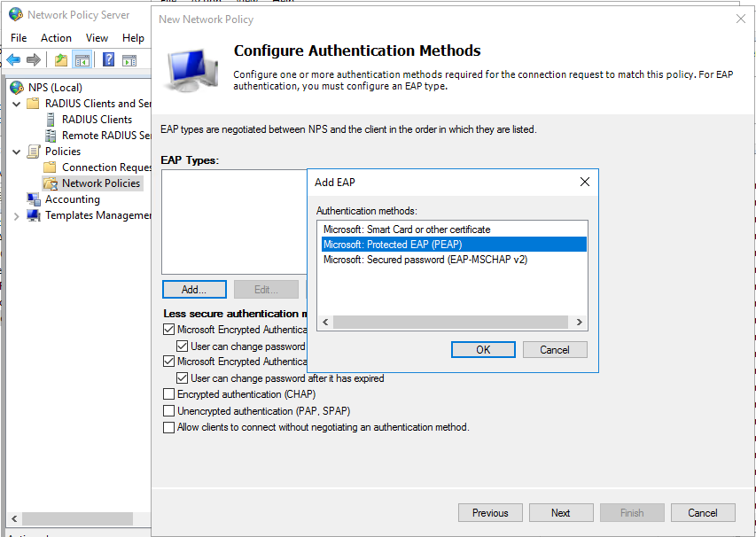Screen dimensions: 756x537
Task: Select the Templates Management tree label
Action: (x=97, y=215)
